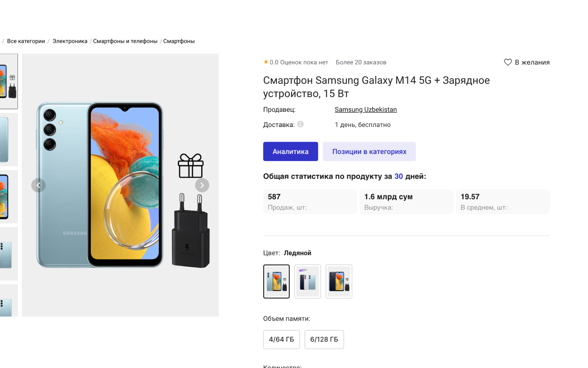Click the gift box icon on image

click(191, 166)
